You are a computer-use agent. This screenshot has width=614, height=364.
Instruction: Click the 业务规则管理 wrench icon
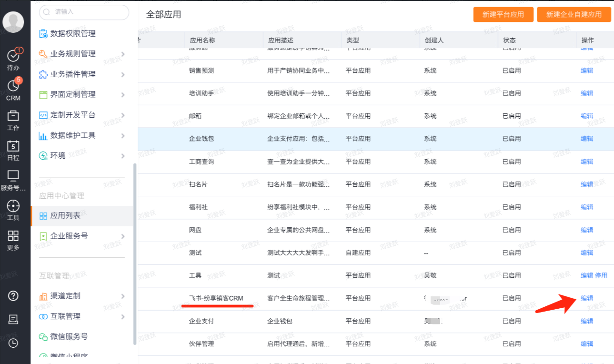(x=43, y=54)
